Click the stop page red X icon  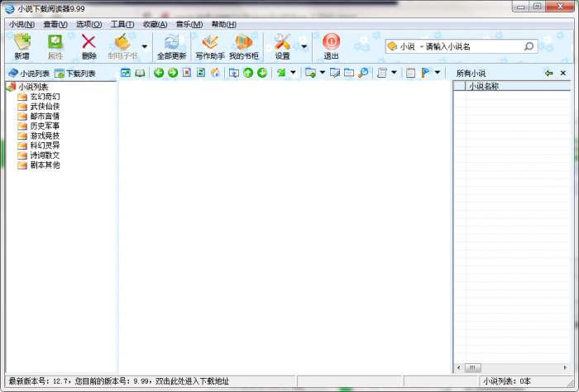pyautogui.click(x=187, y=73)
